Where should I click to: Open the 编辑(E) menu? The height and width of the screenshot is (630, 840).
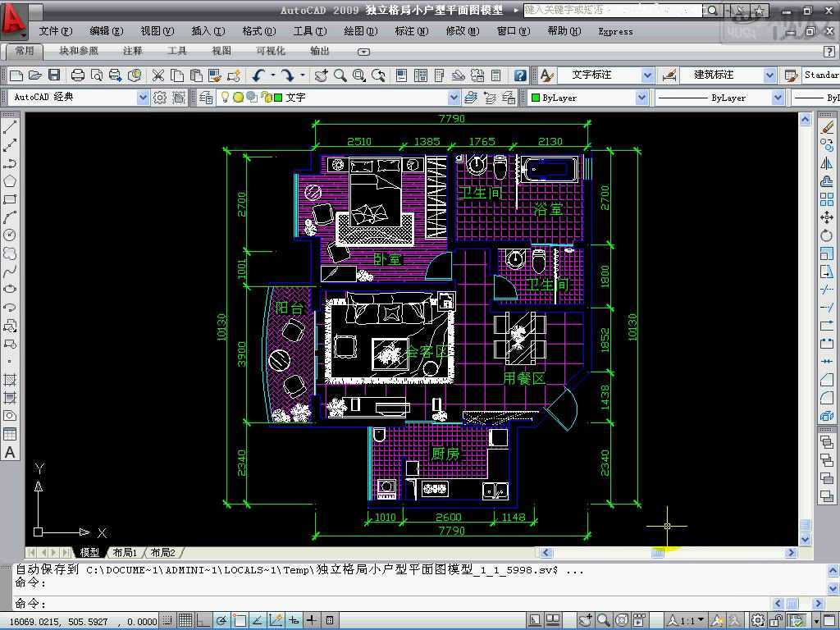coord(106,31)
